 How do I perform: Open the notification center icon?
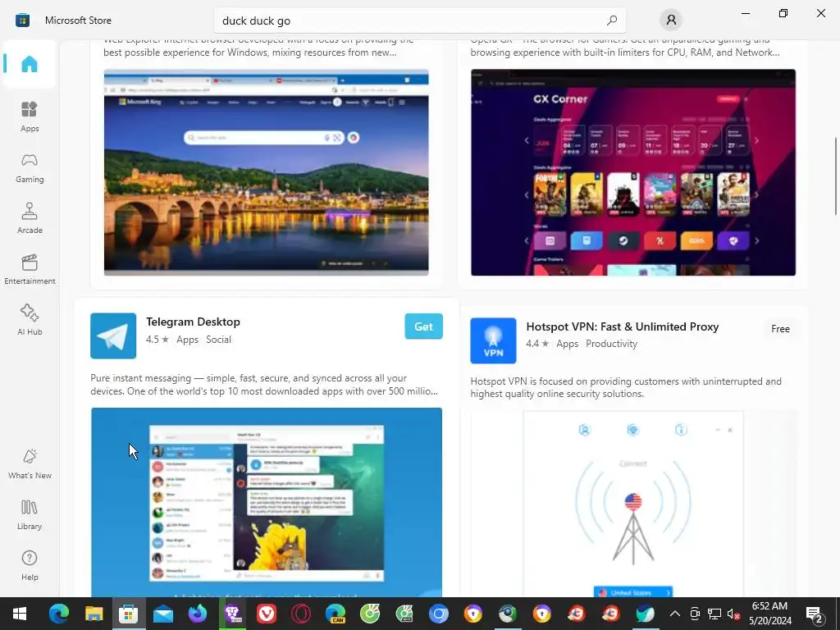click(x=815, y=614)
